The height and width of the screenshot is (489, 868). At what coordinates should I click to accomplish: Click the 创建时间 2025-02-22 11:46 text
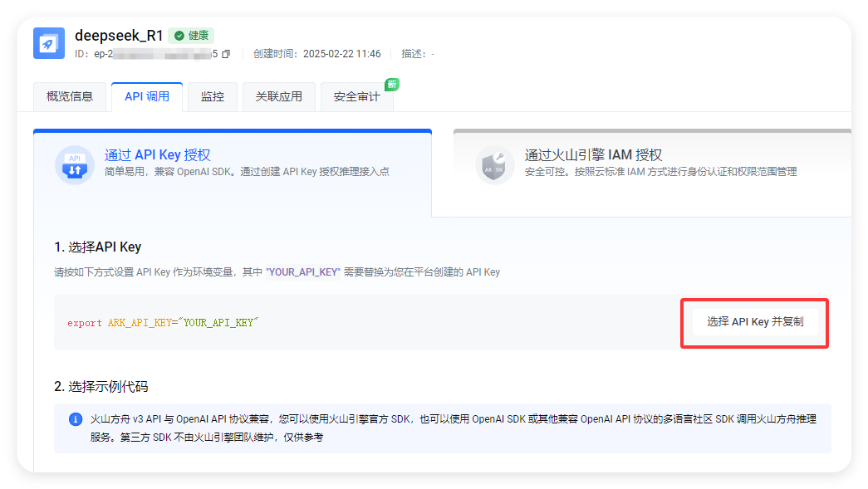(317, 54)
